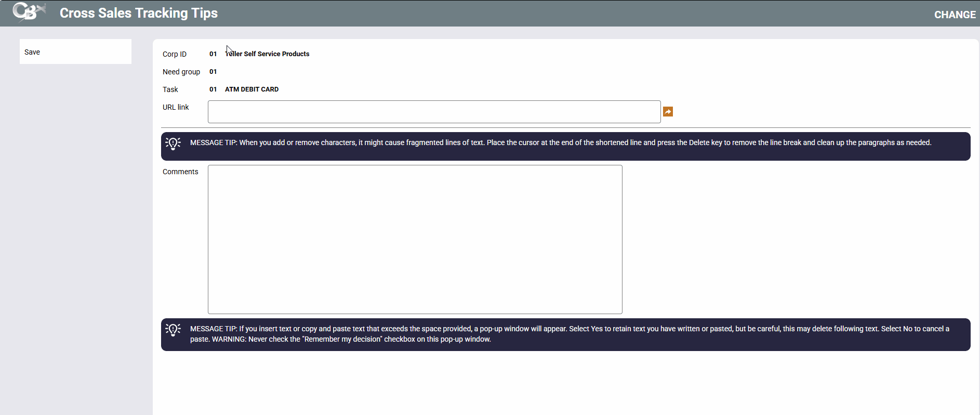Select the Corp ID value 01

213,54
